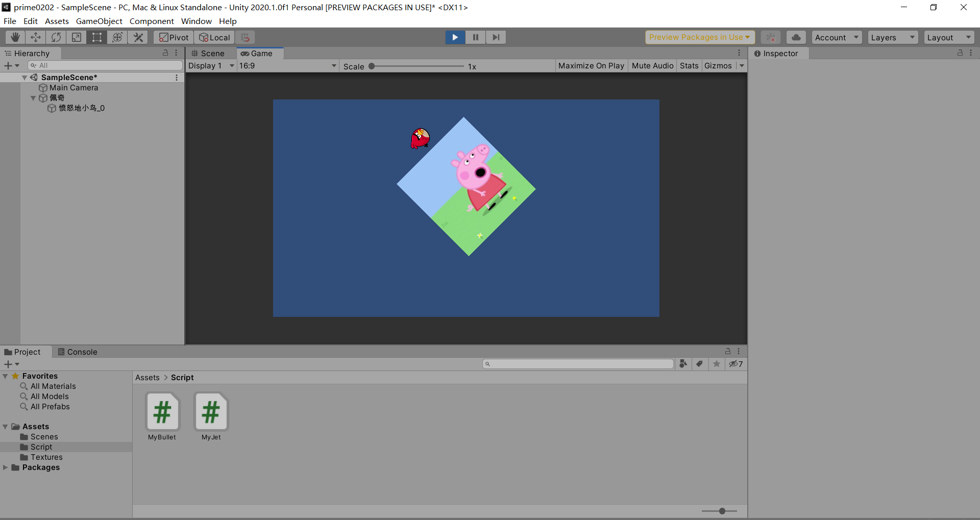Click the Hierarchy search field
This screenshot has width=980, height=520.
105,65
